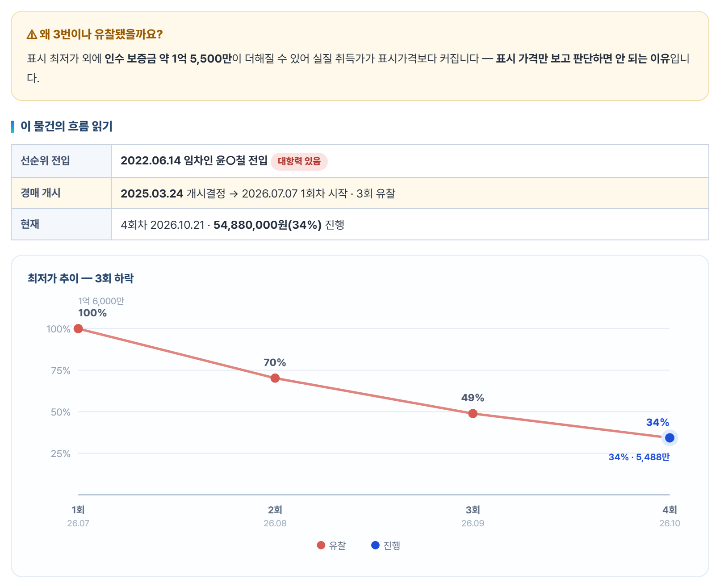720x588 pixels.
Task: Click the '2025.03.24' date in 경매 개시 row
Action: click(x=152, y=193)
